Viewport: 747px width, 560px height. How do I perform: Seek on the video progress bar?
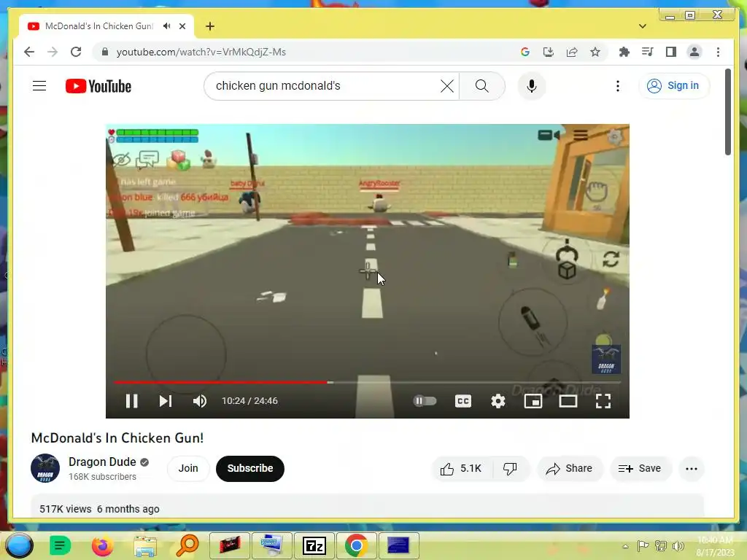pyautogui.click(x=368, y=382)
